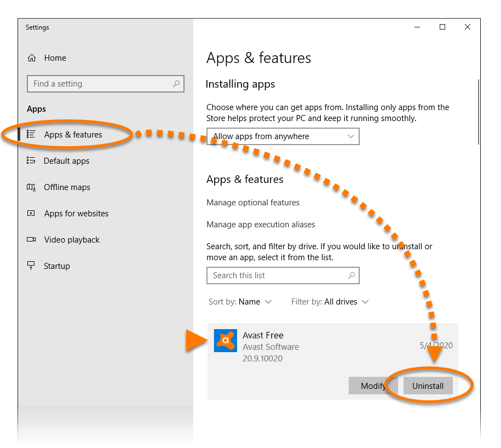Click the vertical scrollbar of settings page
The height and width of the screenshot is (448, 501).
(x=479, y=112)
